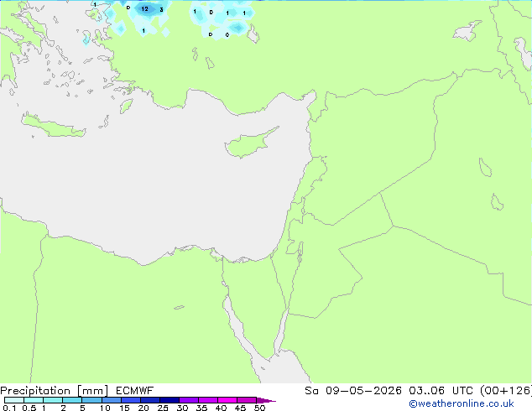
Task: Click the legend label "25"
Action: tap(163, 408)
